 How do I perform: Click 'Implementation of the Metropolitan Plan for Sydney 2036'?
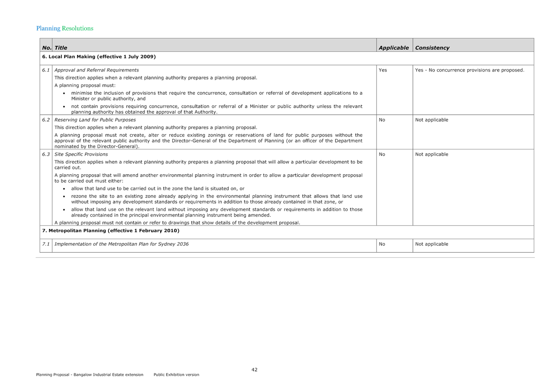pos(121,244)
